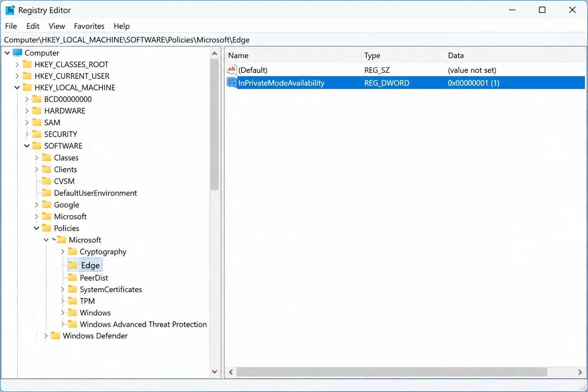
Task: Expand the Cryptography key
Action: pos(63,252)
